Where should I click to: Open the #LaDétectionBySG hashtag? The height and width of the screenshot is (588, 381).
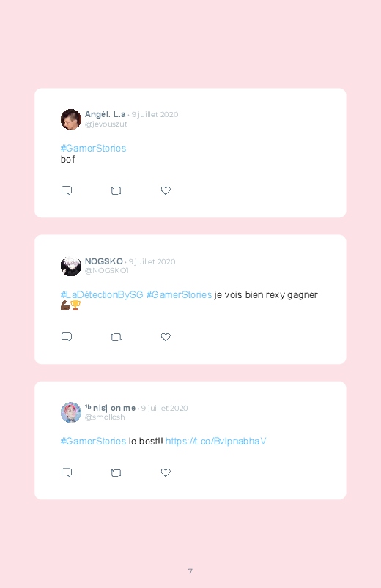tap(102, 295)
